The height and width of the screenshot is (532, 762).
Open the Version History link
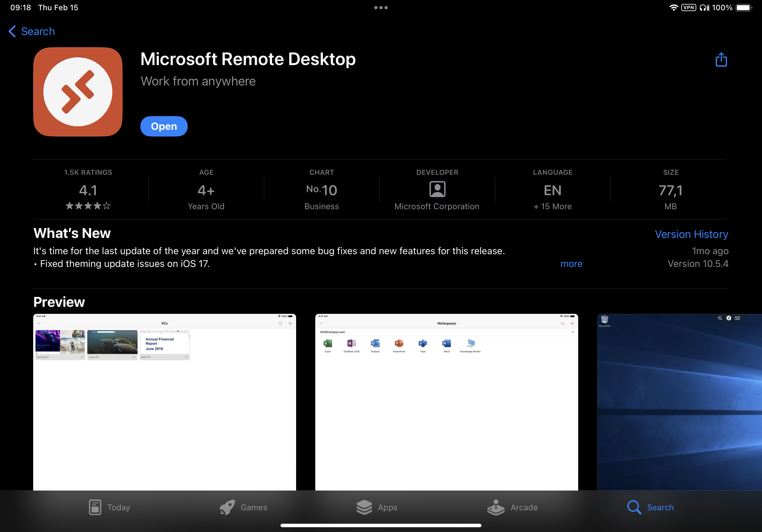pos(691,234)
